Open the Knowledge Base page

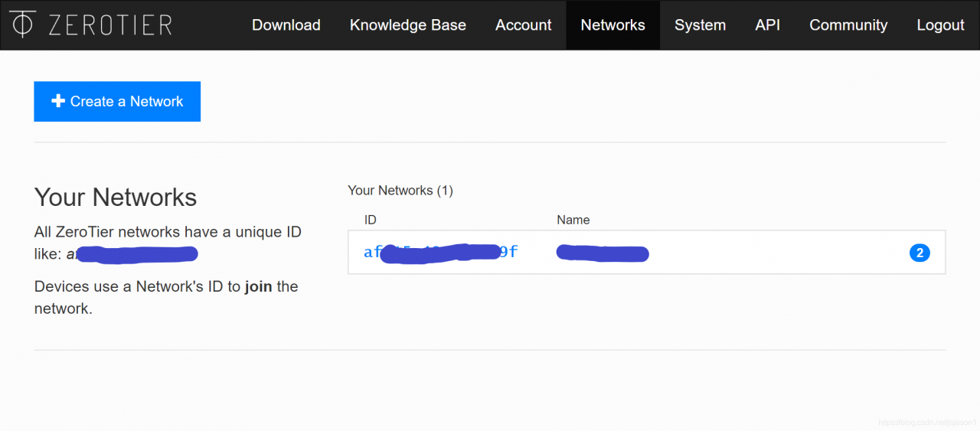407,25
